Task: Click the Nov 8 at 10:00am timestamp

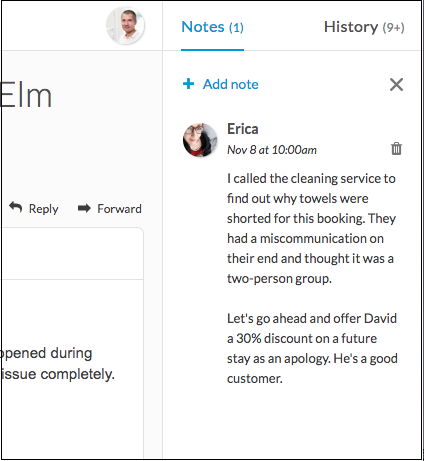Action: pyautogui.click(x=272, y=150)
